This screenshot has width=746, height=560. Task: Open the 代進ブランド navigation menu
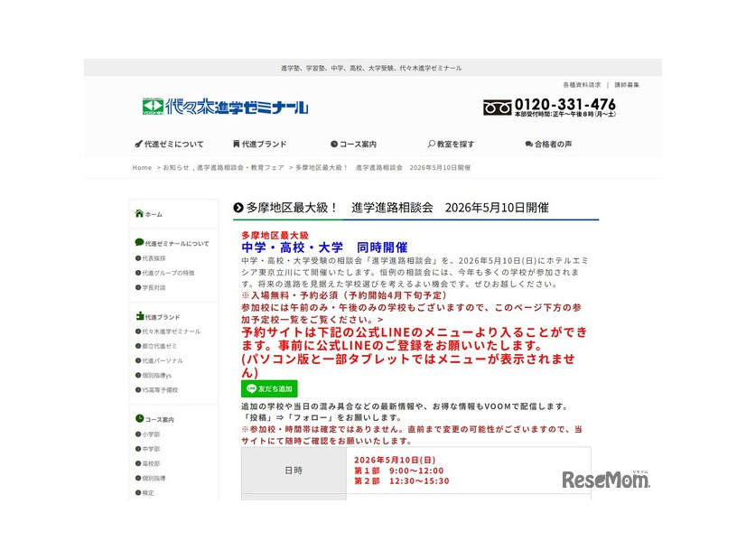pyautogui.click(x=262, y=144)
